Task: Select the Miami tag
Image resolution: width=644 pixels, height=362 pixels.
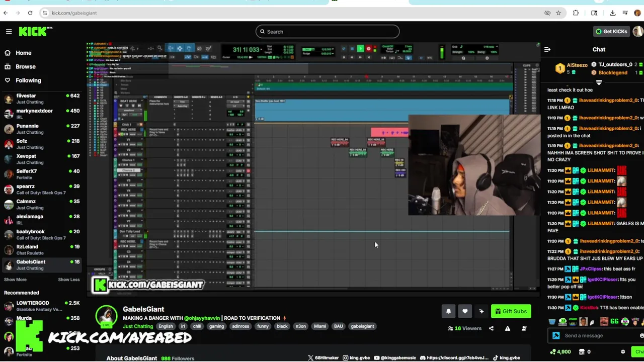Action: pos(320,326)
